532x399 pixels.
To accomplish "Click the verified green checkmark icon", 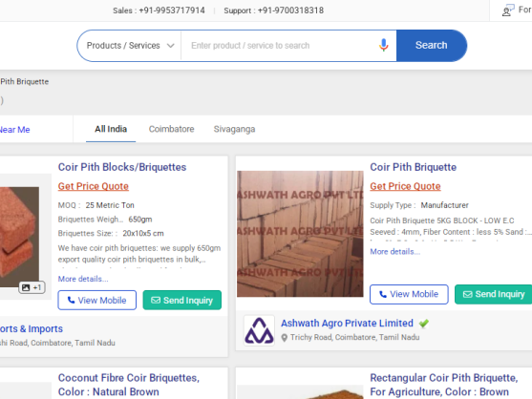I will pyautogui.click(x=424, y=324).
